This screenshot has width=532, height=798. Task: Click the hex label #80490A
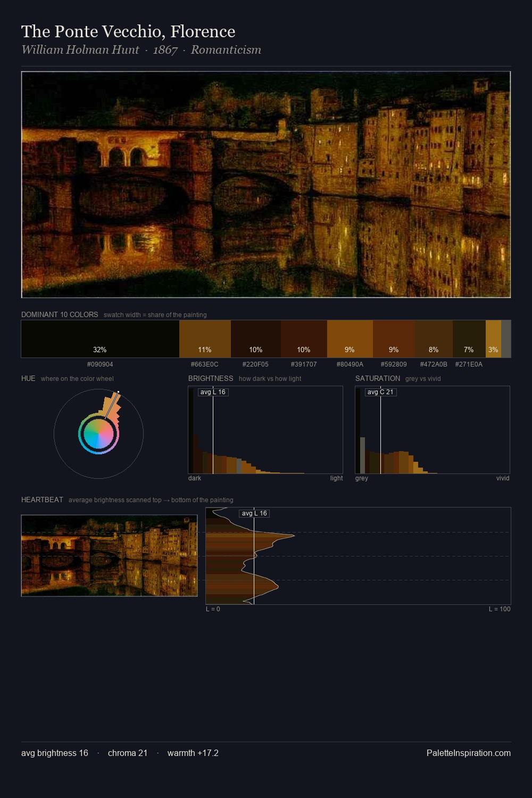[350, 364]
